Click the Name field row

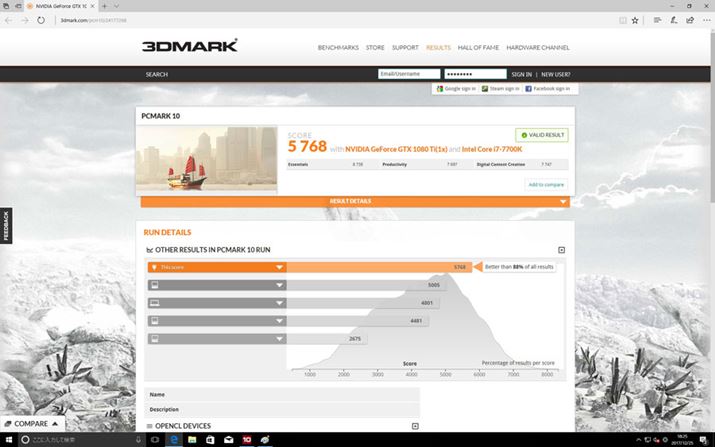pos(282,395)
